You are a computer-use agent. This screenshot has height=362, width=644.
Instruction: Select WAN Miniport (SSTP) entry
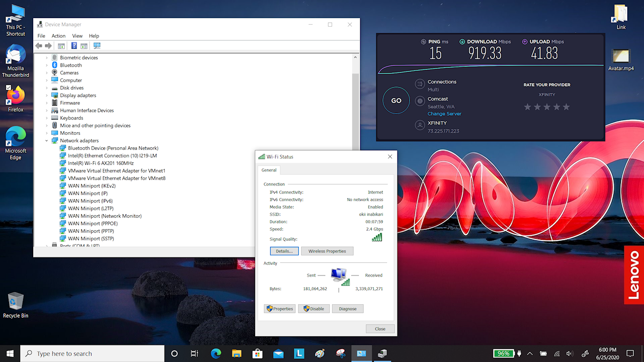tap(91, 239)
